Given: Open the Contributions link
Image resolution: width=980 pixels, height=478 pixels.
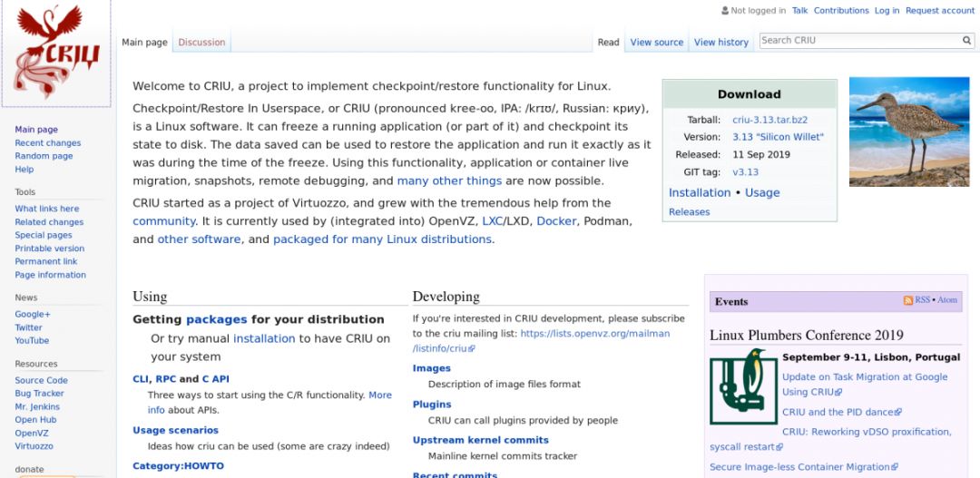Looking at the screenshot, I should (x=840, y=11).
